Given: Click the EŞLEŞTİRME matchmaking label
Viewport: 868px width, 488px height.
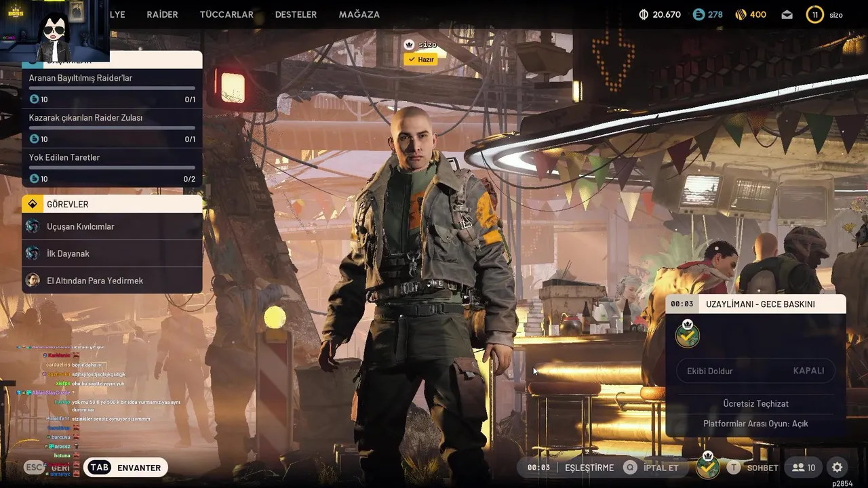Looking at the screenshot, I should point(589,468).
